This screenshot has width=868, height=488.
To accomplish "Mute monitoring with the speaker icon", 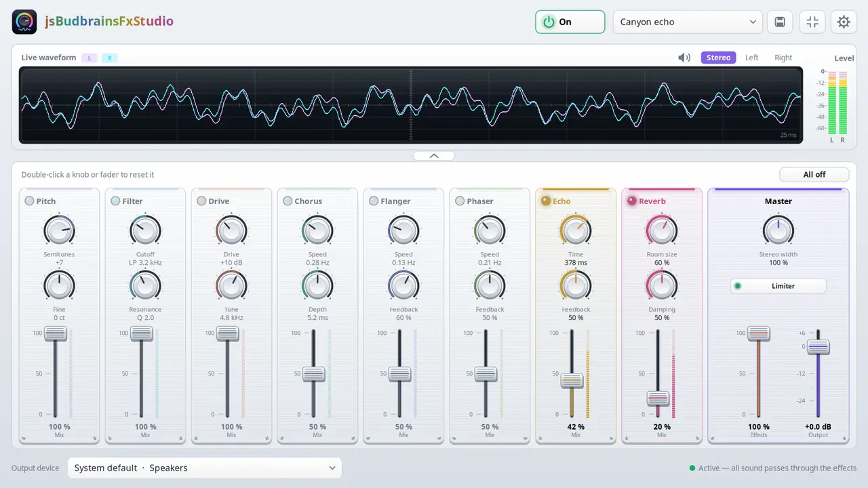I will pos(684,58).
